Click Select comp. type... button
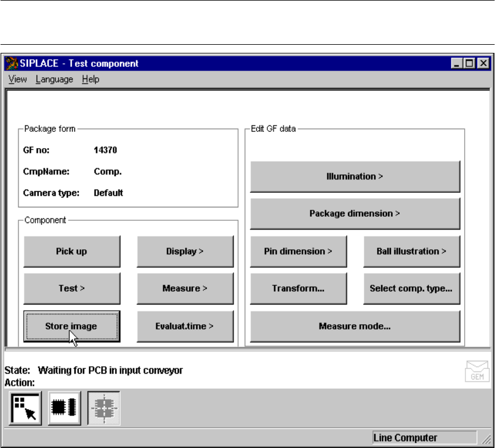This screenshot has width=495, height=448. 411,289
